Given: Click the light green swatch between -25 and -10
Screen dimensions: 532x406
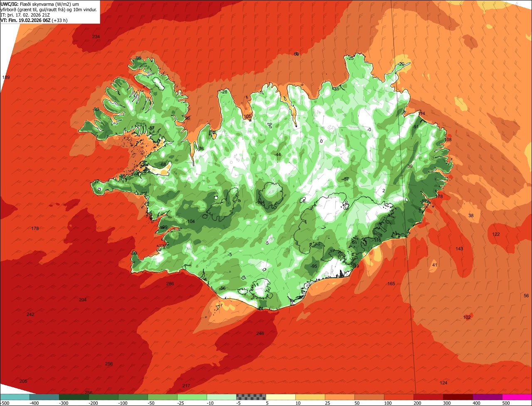Looking at the screenshot, I should 192,397.
